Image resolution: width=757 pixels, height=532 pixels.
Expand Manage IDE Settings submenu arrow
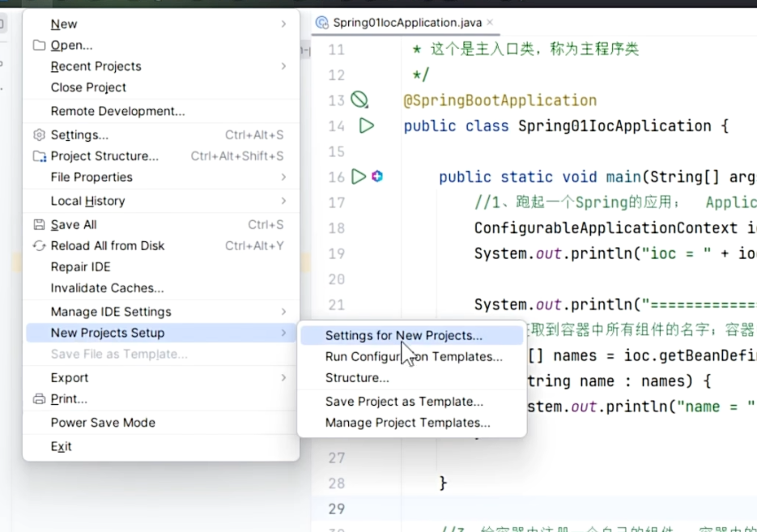(x=284, y=312)
